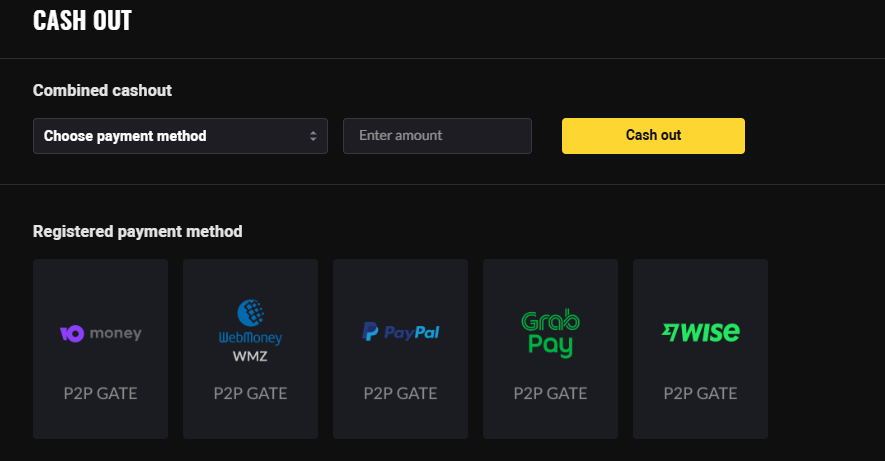Click P2P GATE label under WebMoney
Viewport: 885px width, 461px height.
point(250,393)
